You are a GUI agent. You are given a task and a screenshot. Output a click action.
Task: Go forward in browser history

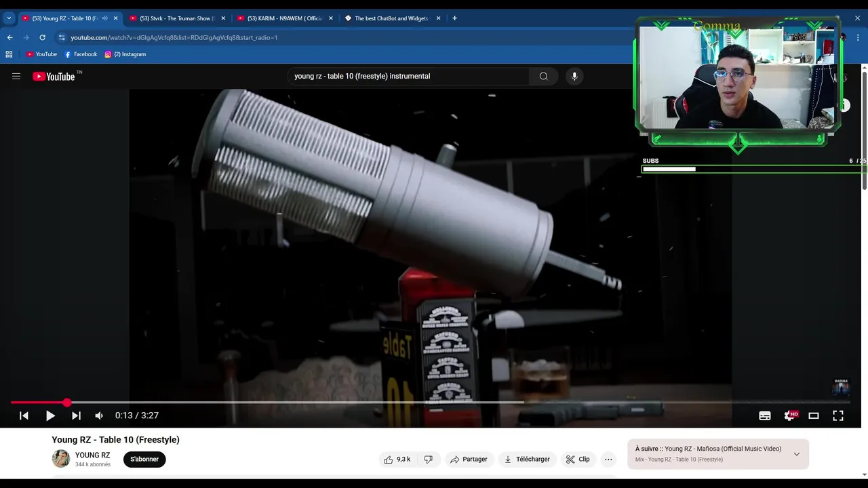pos(26,37)
